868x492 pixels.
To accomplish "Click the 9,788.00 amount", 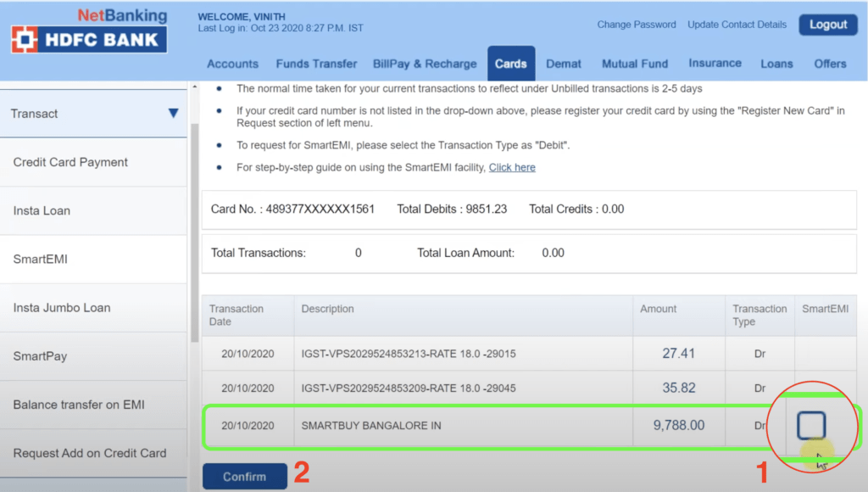I will coord(679,426).
